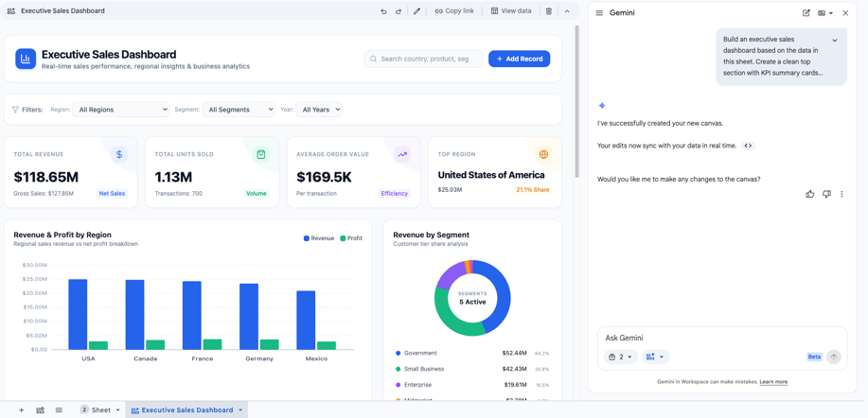
Task: Click United States of America top region text
Action: pyautogui.click(x=491, y=175)
